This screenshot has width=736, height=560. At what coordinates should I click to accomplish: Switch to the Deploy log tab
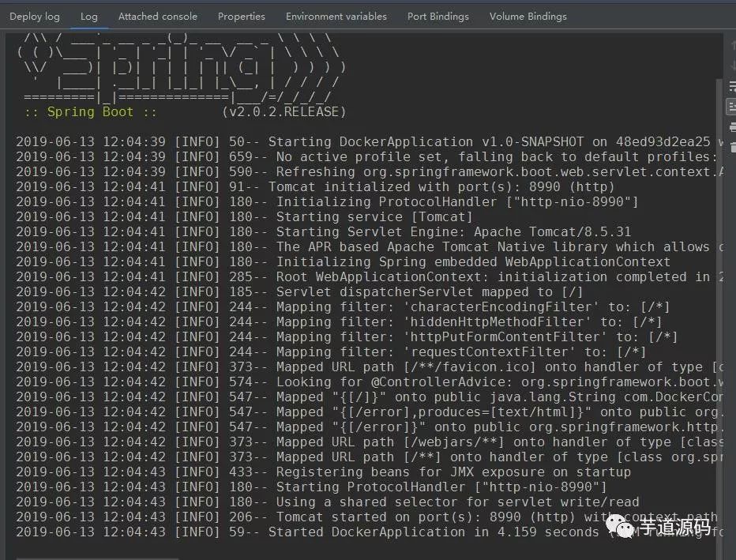[x=35, y=17]
